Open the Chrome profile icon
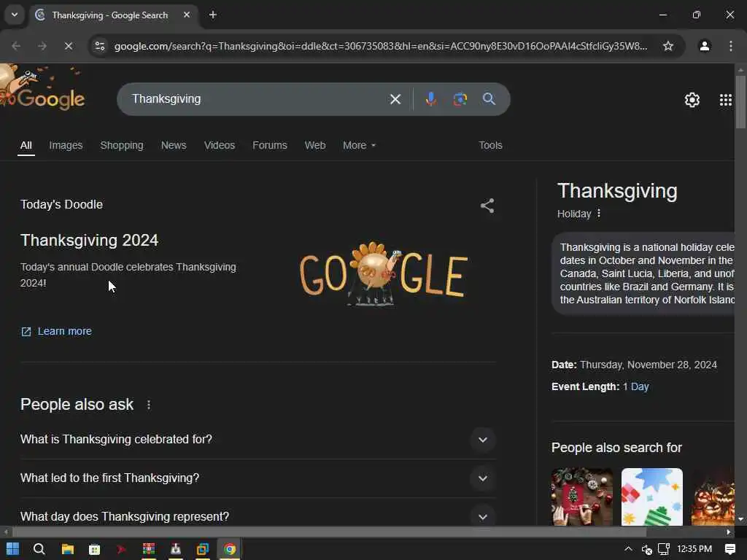Screen dimensions: 747x560 tap(705, 46)
